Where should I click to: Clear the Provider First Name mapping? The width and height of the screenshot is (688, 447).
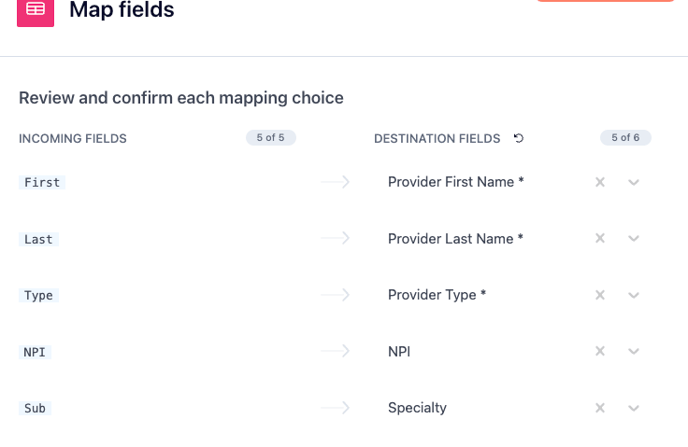click(x=600, y=182)
